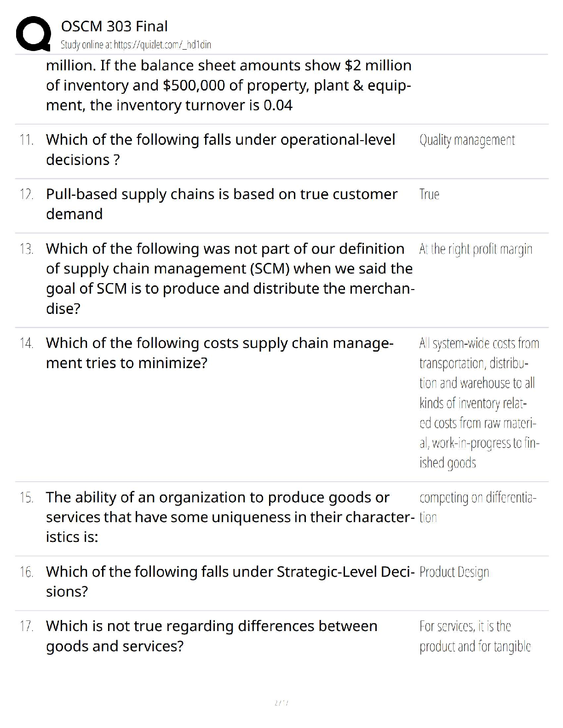Click the Quizlet Q logo icon
The image size is (563, 728).
(x=33, y=34)
